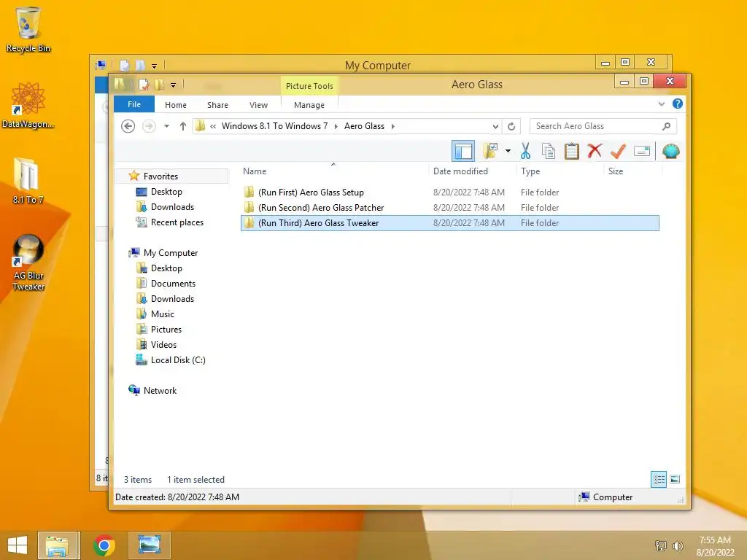Open Downloads under Favorites
Image resolution: width=747 pixels, height=560 pixels.
point(172,206)
